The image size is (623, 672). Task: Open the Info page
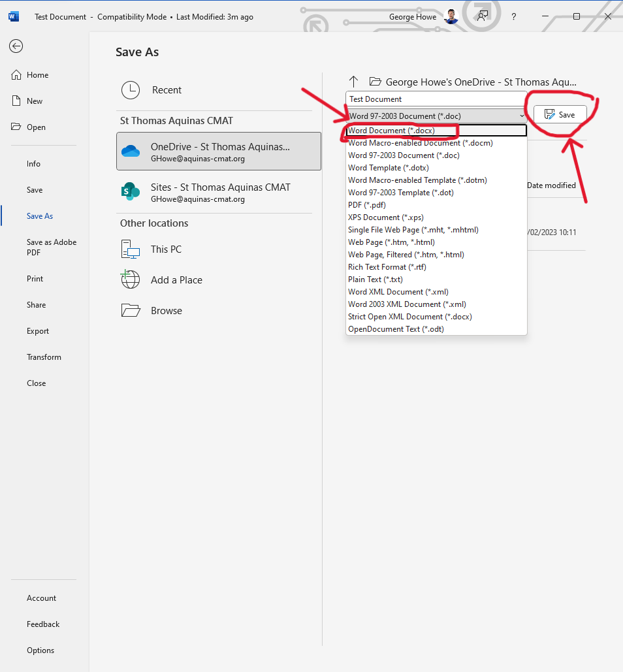tap(33, 164)
